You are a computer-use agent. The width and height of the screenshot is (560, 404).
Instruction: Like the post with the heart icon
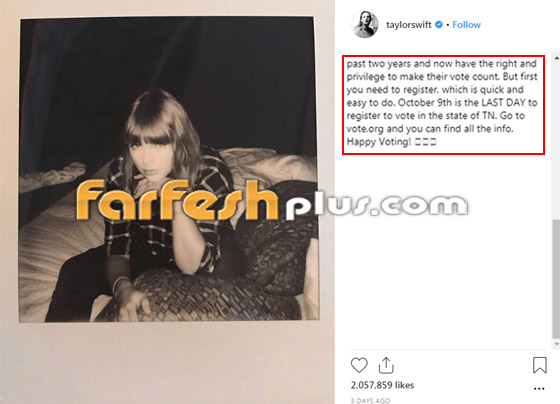click(x=359, y=365)
